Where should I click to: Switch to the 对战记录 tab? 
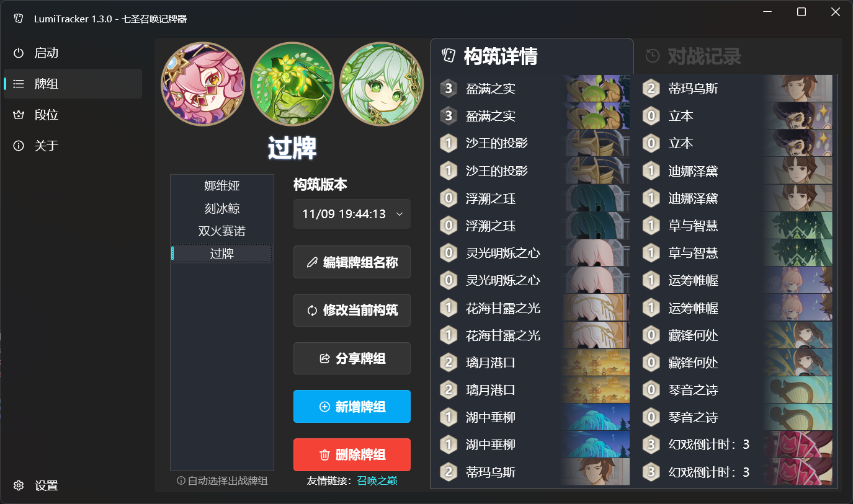point(737,56)
